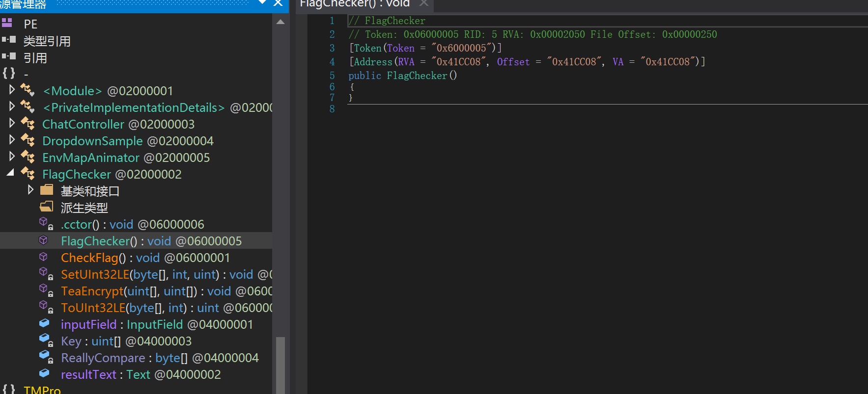Click the ReallyCompare field icon
This screenshot has width=868, height=394.
pyautogui.click(x=45, y=357)
